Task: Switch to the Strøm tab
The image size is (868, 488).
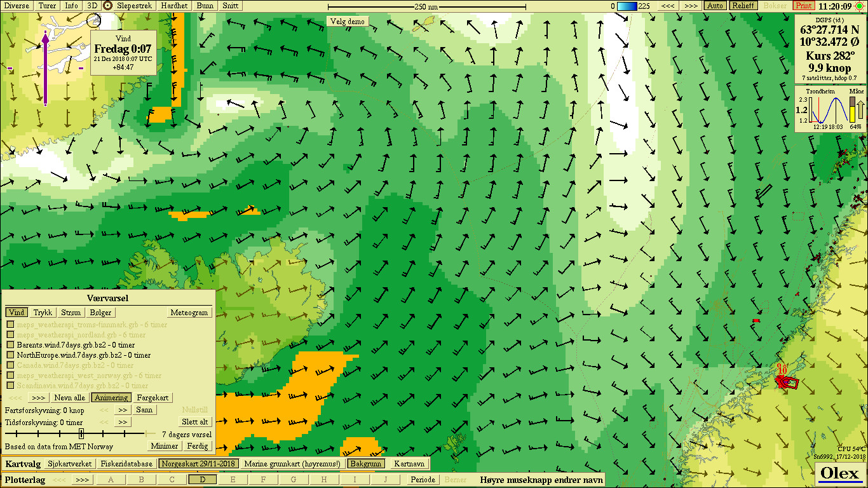Action: [x=71, y=313]
